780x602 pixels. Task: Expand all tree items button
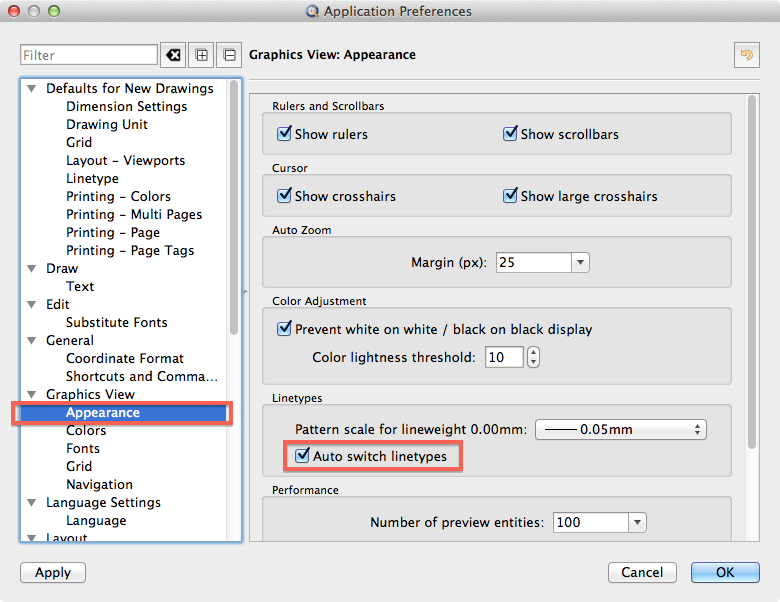point(202,55)
